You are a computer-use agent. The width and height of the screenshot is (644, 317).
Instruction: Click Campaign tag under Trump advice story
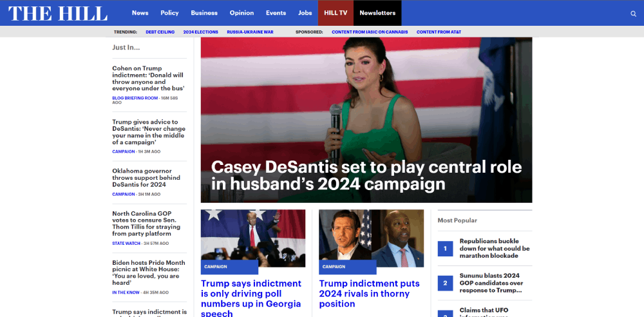123,151
